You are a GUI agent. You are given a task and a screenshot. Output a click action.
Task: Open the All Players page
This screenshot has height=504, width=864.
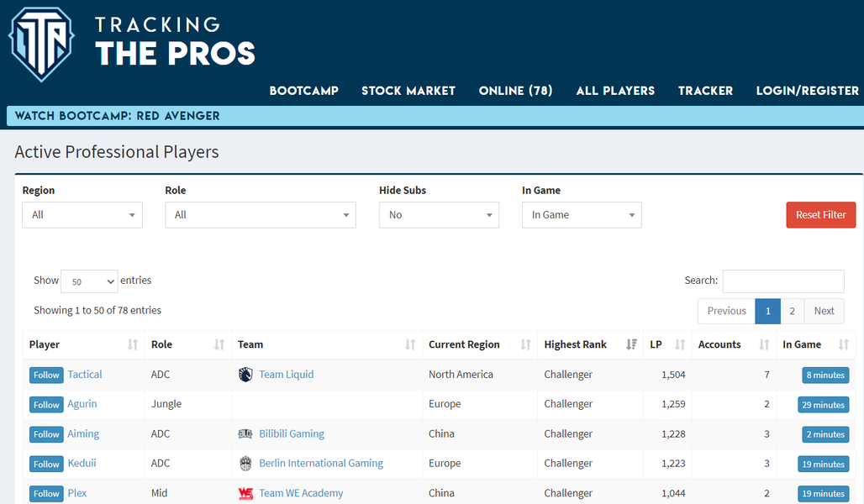pyautogui.click(x=615, y=91)
